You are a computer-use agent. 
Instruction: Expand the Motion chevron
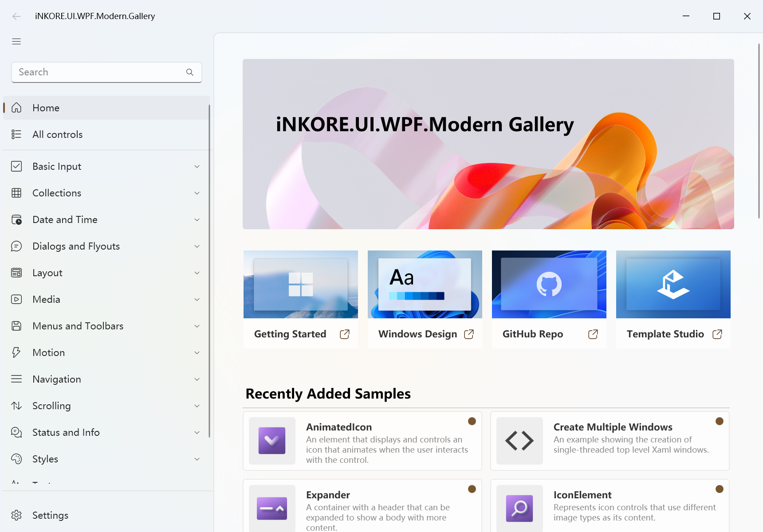point(197,353)
